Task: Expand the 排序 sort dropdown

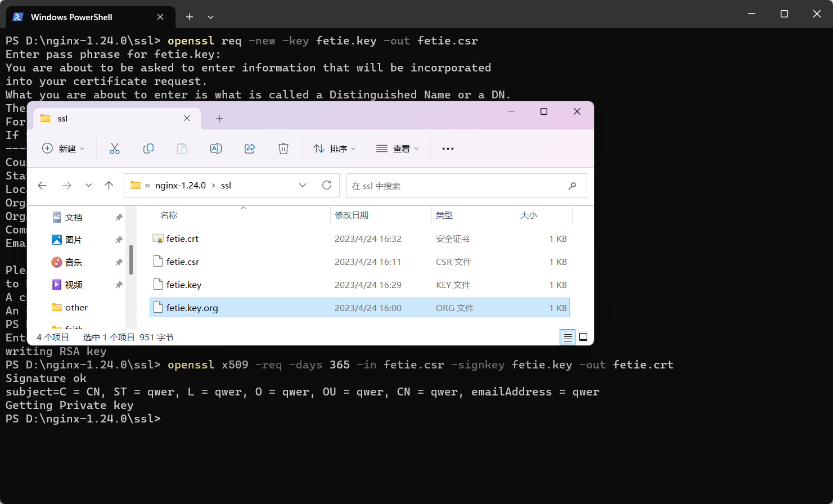Action: [x=335, y=148]
